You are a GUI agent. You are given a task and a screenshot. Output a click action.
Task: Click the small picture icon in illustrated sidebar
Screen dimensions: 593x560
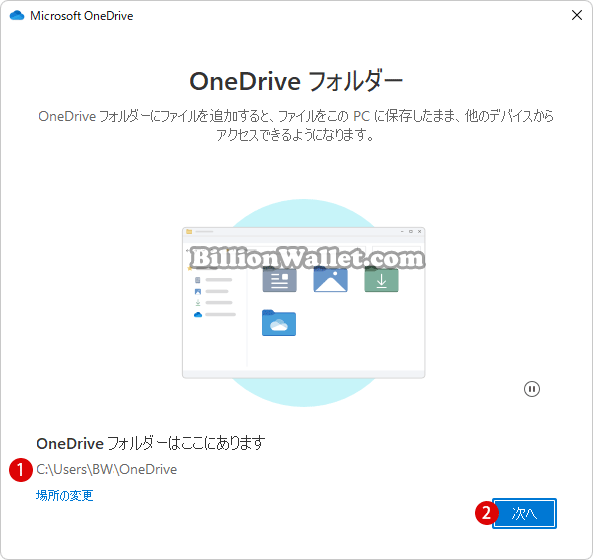tap(198, 292)
